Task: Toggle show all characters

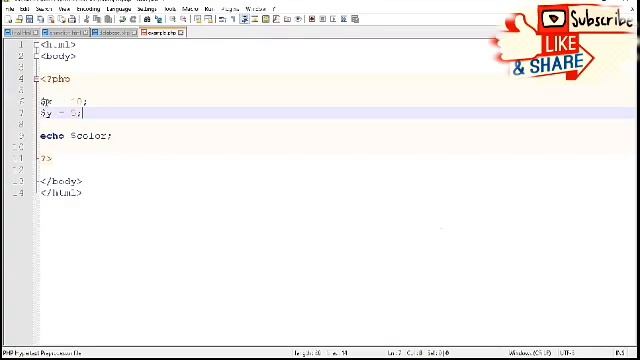Action: click(233, 19)
